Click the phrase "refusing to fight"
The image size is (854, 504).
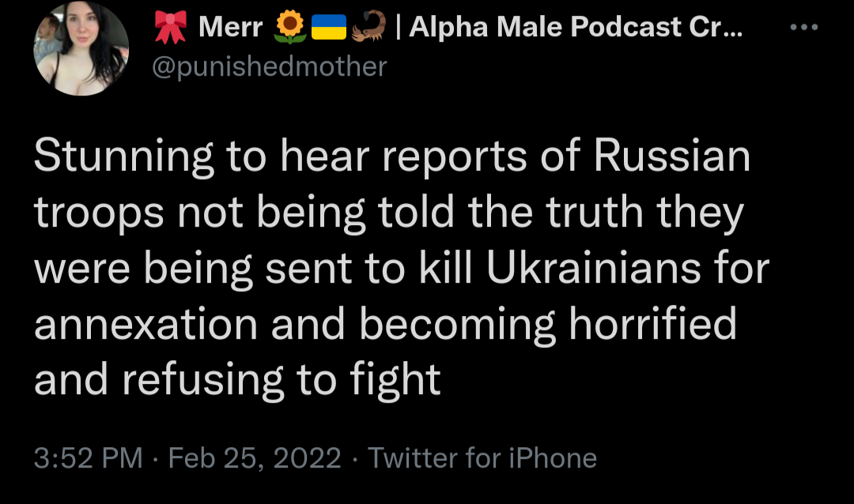pos(282,381)
